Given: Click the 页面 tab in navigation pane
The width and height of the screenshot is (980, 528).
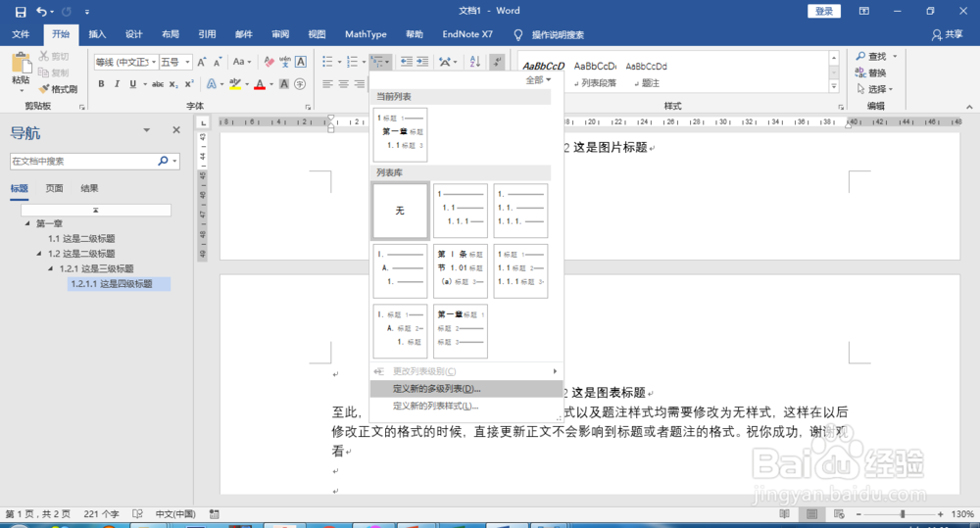Looking at the screenshot, I should [x=54, y=188].
